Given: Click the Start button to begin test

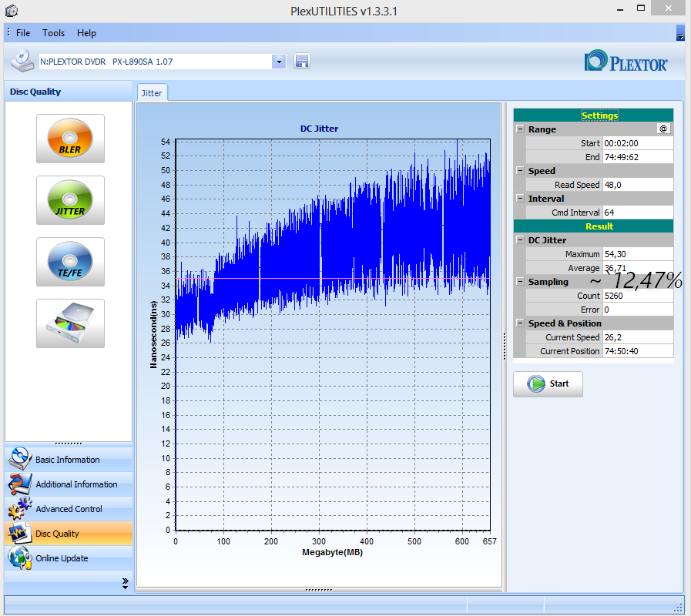Looking at the screenshot, I should tap(548, 383).
